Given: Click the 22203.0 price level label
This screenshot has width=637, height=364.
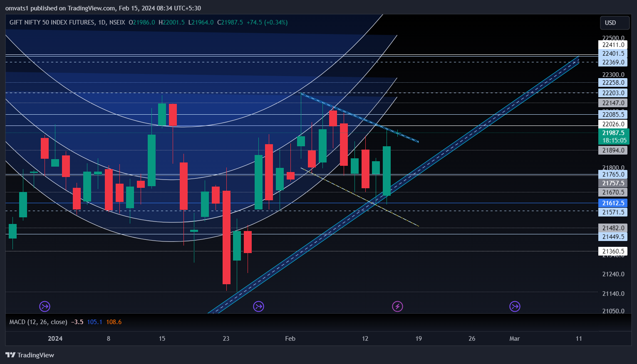Looking at the screenshot, I should tap(613, 93).
